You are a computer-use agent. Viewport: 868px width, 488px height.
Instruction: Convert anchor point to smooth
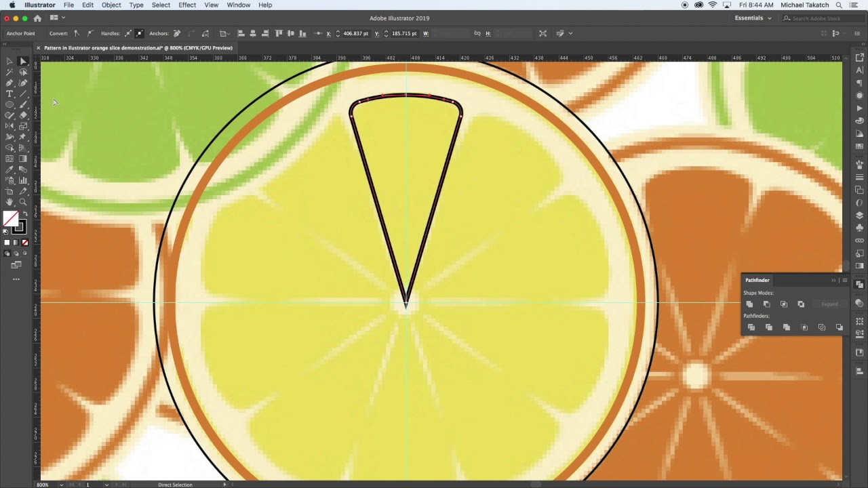click(90, 33)
